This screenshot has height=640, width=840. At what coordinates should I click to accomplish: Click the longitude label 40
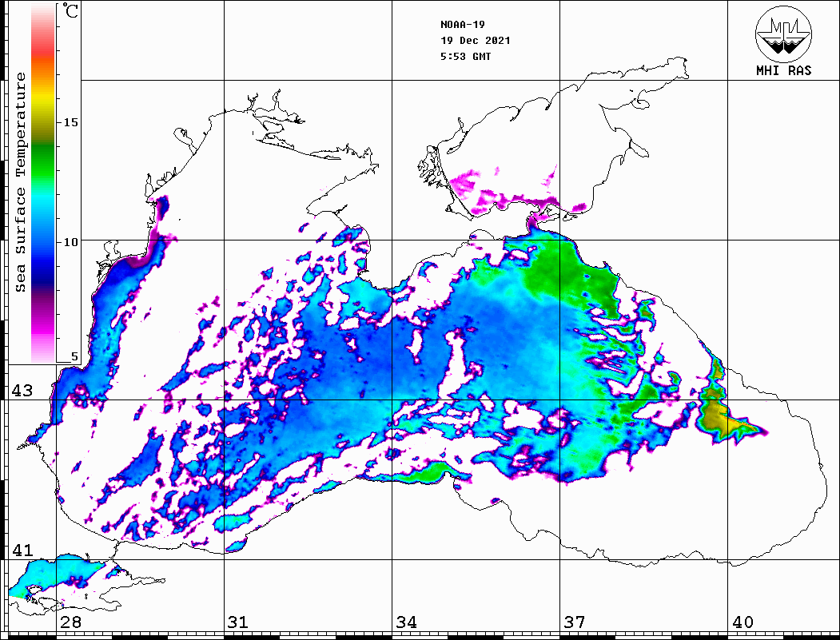coord(742,622)
